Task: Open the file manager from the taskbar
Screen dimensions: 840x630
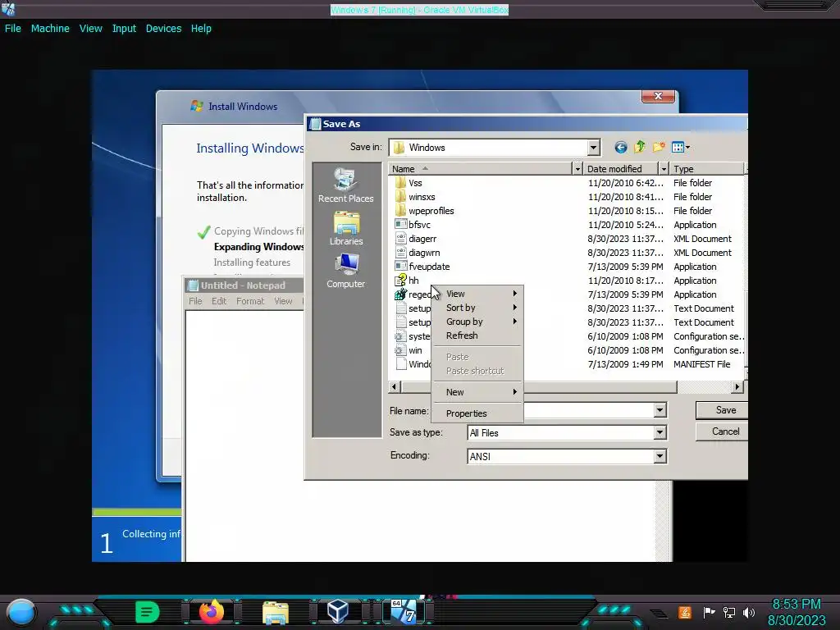Action: pyautogui.click(x=276, y=613)
